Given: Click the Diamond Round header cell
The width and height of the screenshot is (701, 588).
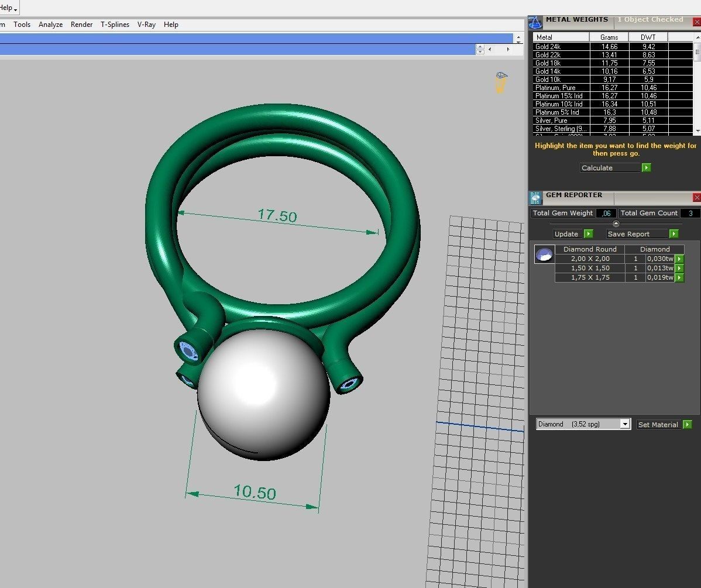Looking at the screenshot, I should point(590,249).
